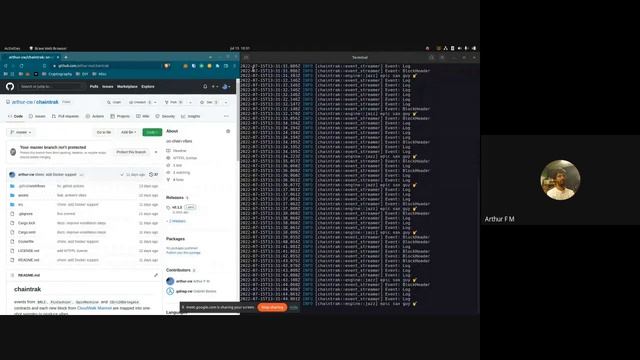Open the LICENSE.md file
The width and height of the screenshot is (640, 360).
coord(29,251)
